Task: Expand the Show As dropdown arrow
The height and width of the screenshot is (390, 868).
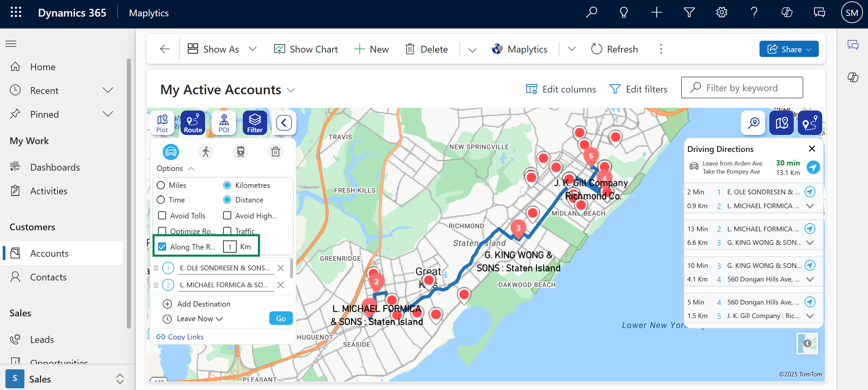Action: (x=252, y=49)
